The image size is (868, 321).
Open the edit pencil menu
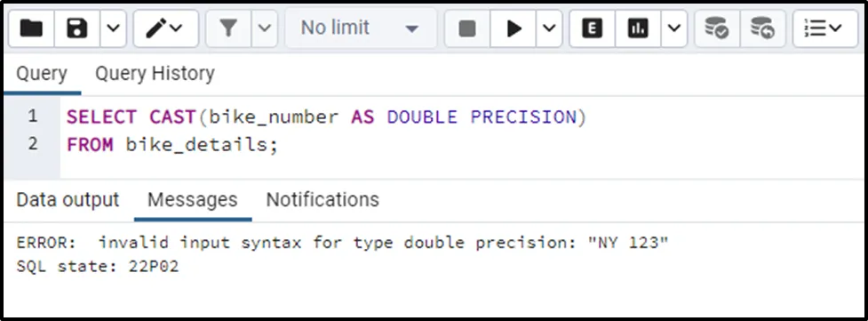point(165,28)
